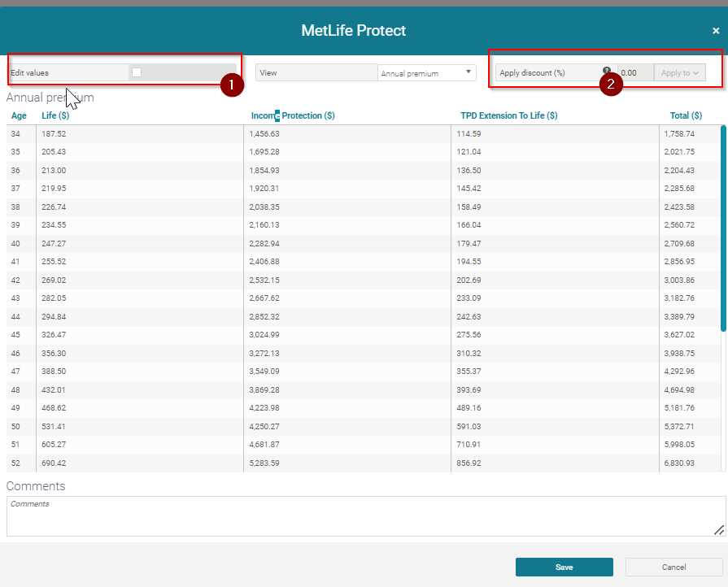
Task: Select Income Protection value 2,282.94
Action: [264, 244]
